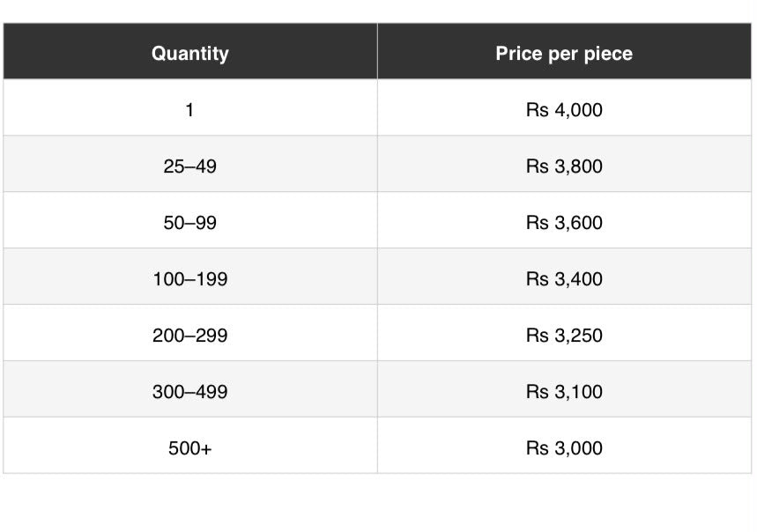Viewport: 757px width, 532px height.
Task: Click the Rs 3,400 price cell
Action: coord(564,277)
